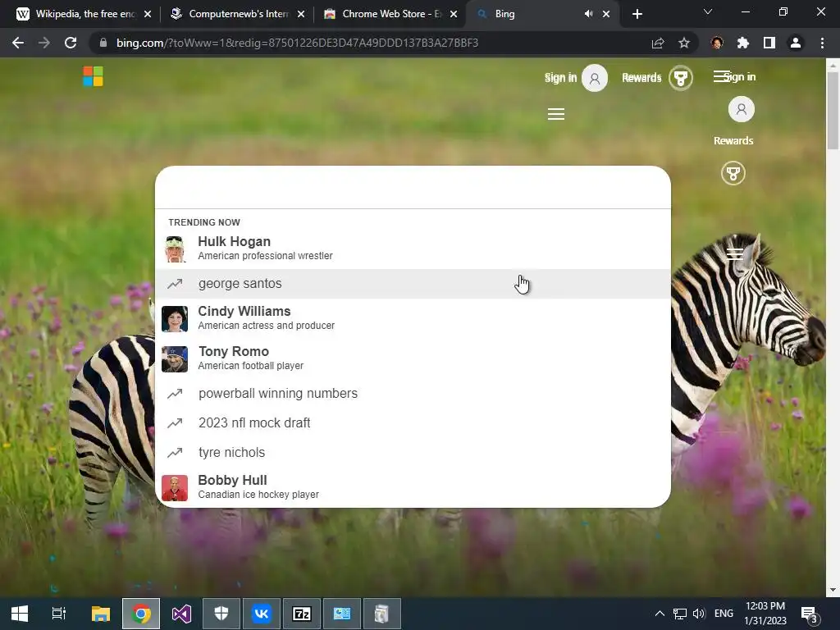Viewport: 840px width, 630px height.
Task: Open 7-Zip from the taskbar
Action: [302, 614]
